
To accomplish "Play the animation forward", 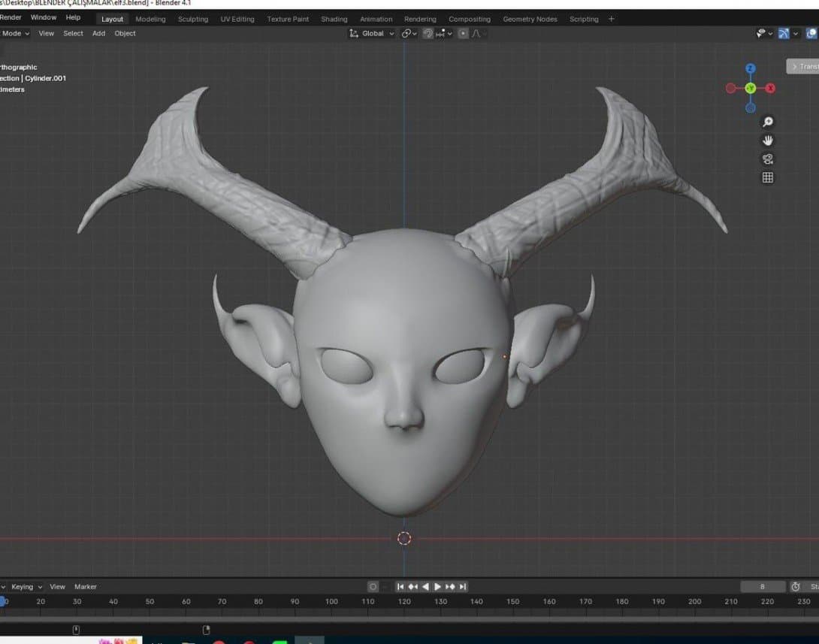I will click(x=438, y=587).
